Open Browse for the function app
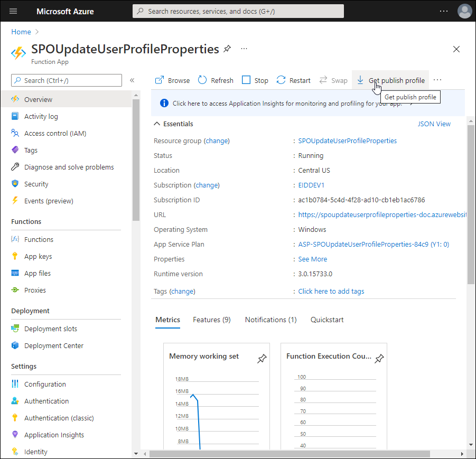 pos(172,80)
